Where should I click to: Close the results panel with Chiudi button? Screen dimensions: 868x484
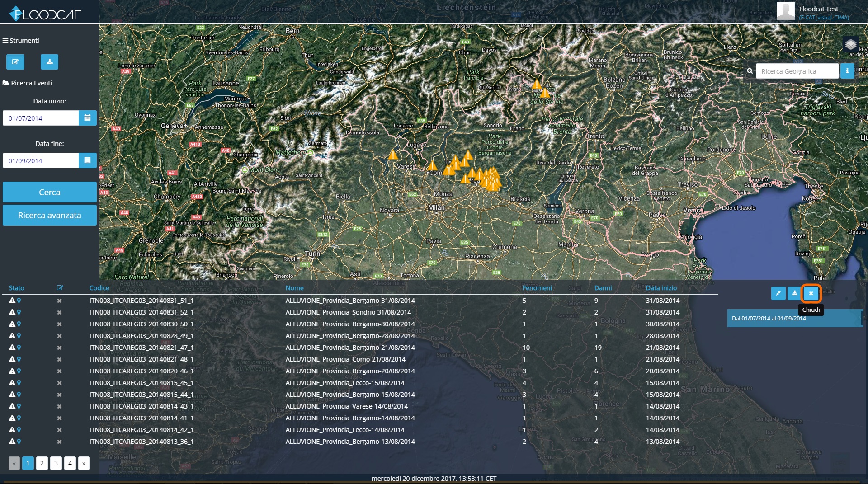coord(811,293)
